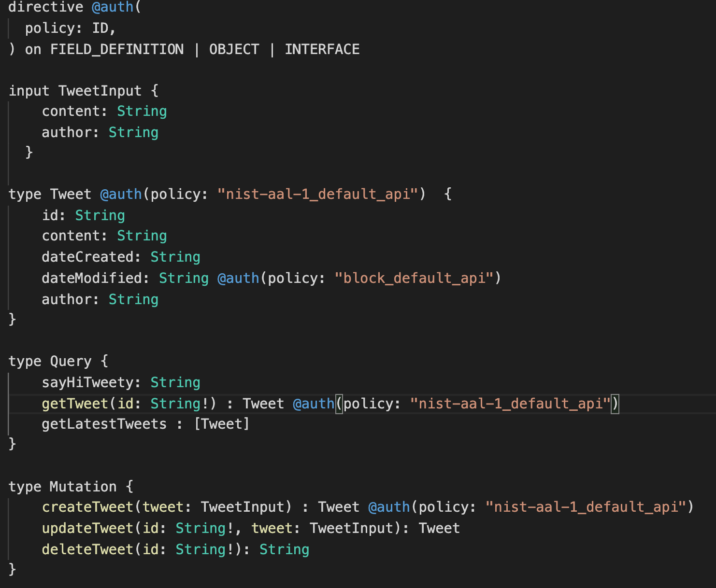Click 'createTweet' mutation name
716x588 pixels.
click(88, 507)
